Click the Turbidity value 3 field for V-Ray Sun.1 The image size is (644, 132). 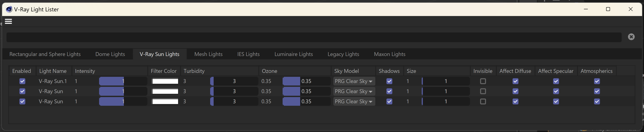click(x=184, y=81)
